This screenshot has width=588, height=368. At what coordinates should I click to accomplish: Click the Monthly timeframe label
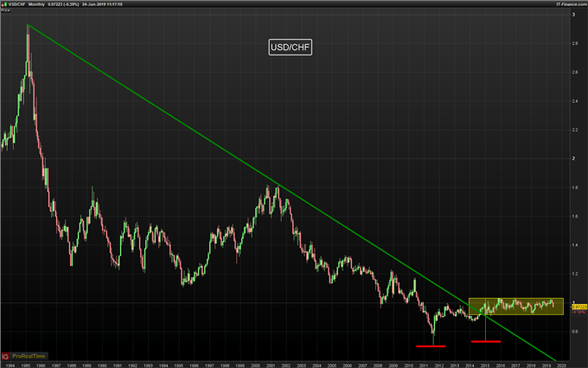tap(36, 4)
